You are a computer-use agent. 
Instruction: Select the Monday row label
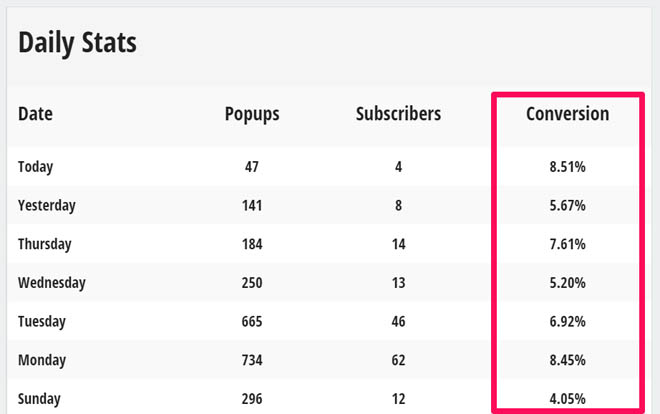click(42, 361)
